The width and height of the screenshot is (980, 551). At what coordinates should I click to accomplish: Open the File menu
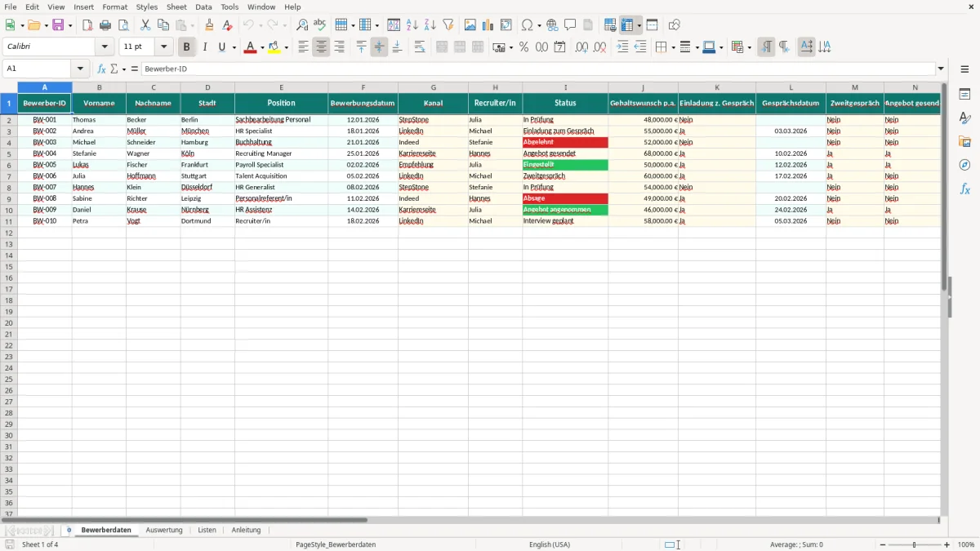[11, 7]
